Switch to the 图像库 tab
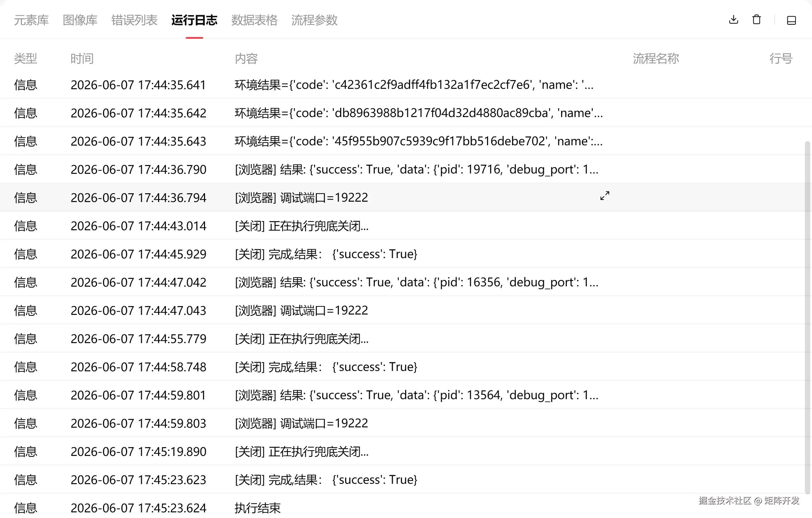Image resolution: width=812 pixels, height=518 pixels. pyautogui.click(x=80, y=20)
